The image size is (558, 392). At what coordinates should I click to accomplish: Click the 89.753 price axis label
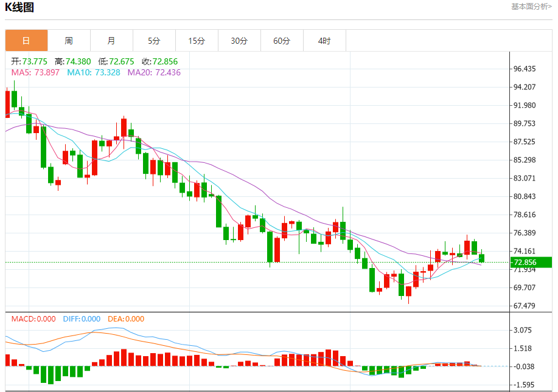(x=525, y=123)
